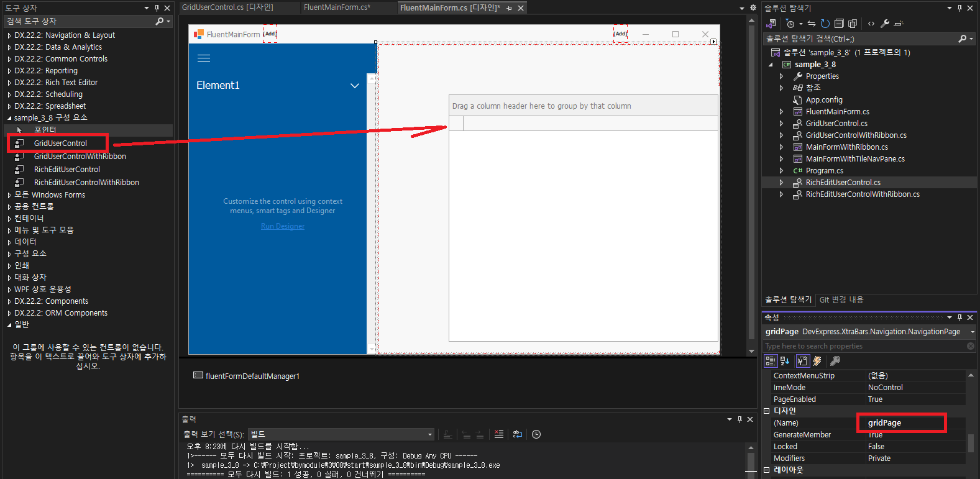Screen dimensions: 980x479
Task: Open the pending changes filter dropdown arrow
Action: click(801, 24)
